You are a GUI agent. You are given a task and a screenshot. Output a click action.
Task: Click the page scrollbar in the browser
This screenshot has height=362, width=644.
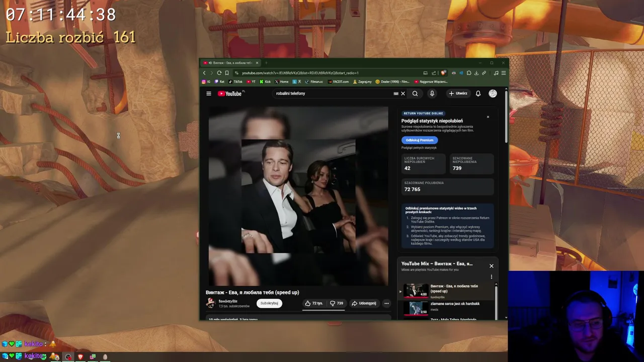coord(506,116)
